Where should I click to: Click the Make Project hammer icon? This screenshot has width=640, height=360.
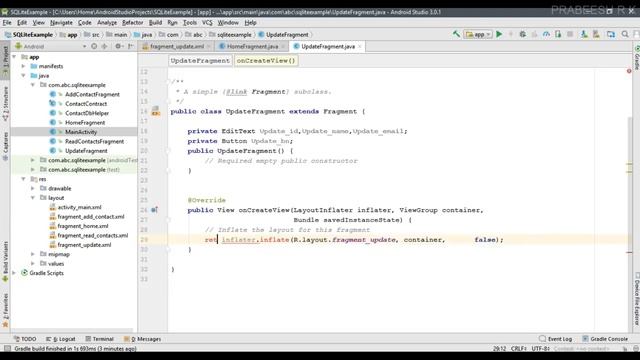(456, 35)
